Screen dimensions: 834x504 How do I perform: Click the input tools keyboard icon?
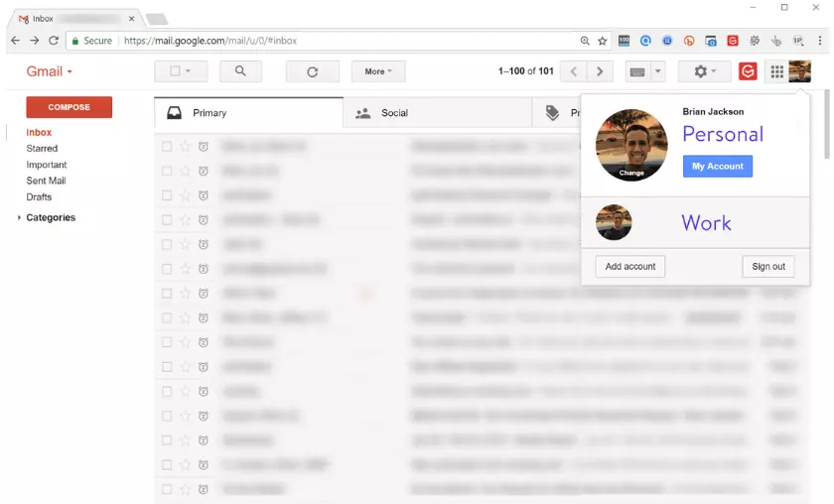tap(637, 71)
